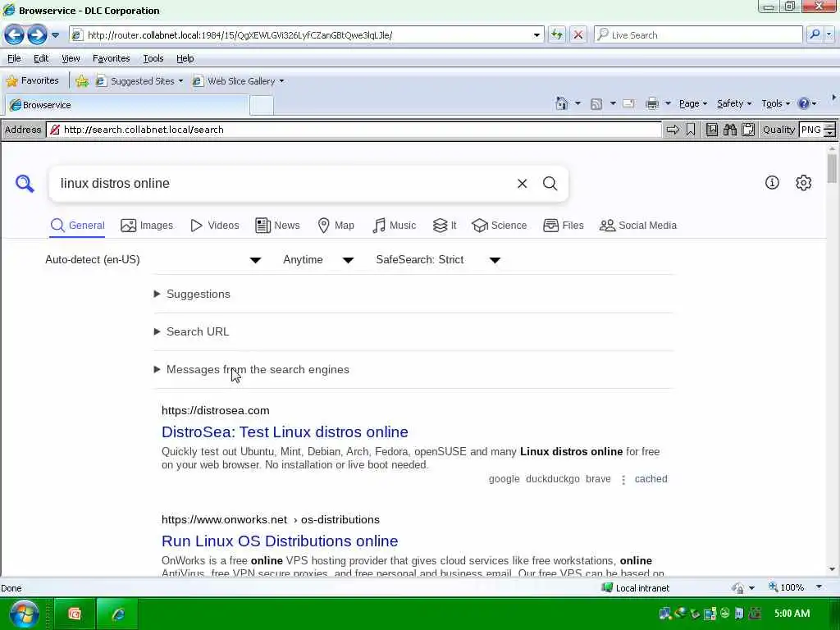Click the page vertical scrollbar thumb

pyautogui.click(x=832, y=169)
